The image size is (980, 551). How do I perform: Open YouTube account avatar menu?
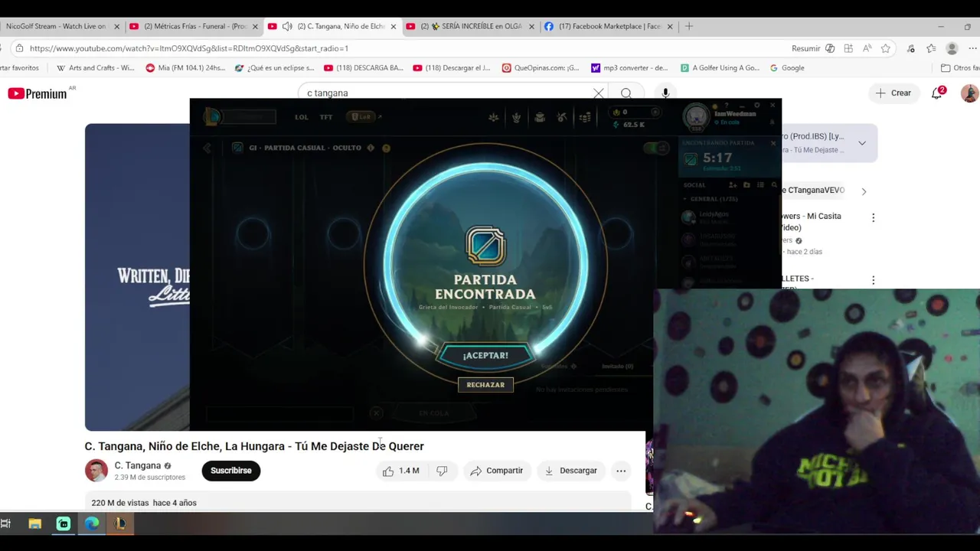coord(969,93)
